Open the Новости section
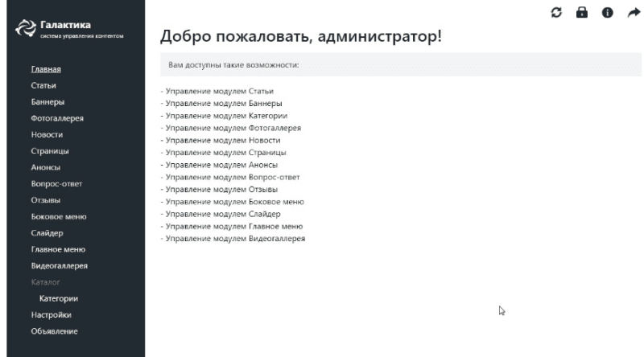Screen dimensions: 644x357 coord(46,134)
